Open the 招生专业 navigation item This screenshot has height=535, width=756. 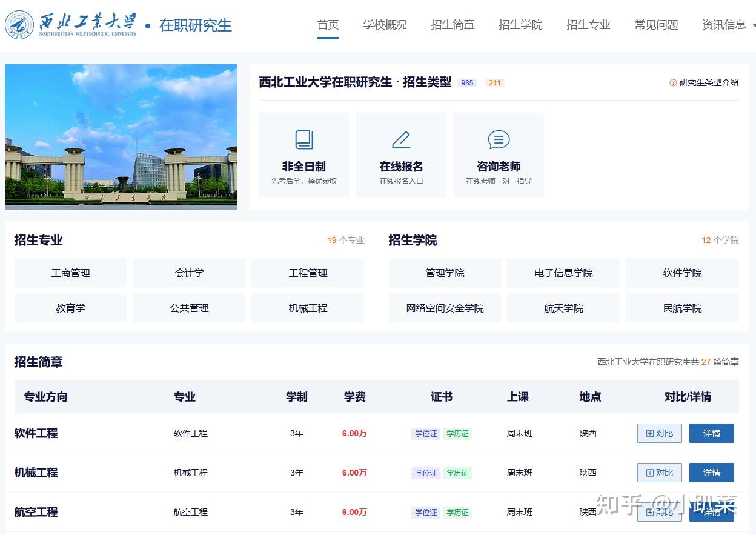click(x=588, y=25)
